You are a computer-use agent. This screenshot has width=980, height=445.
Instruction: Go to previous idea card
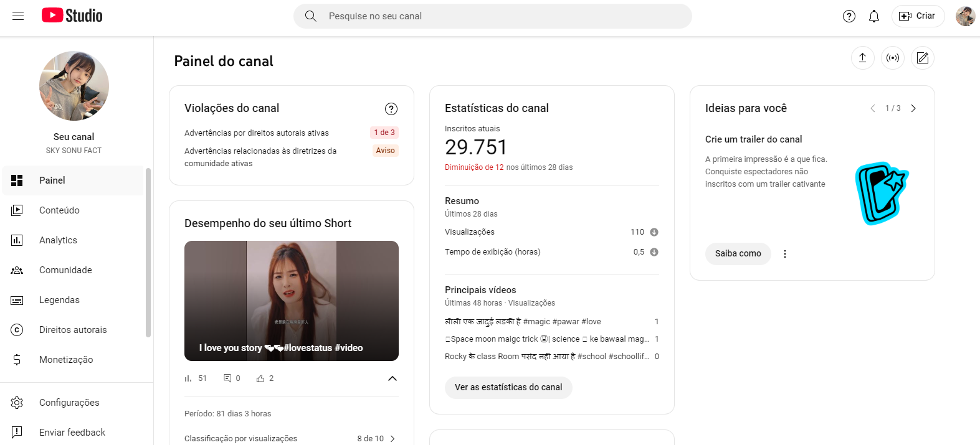(872, 108)
